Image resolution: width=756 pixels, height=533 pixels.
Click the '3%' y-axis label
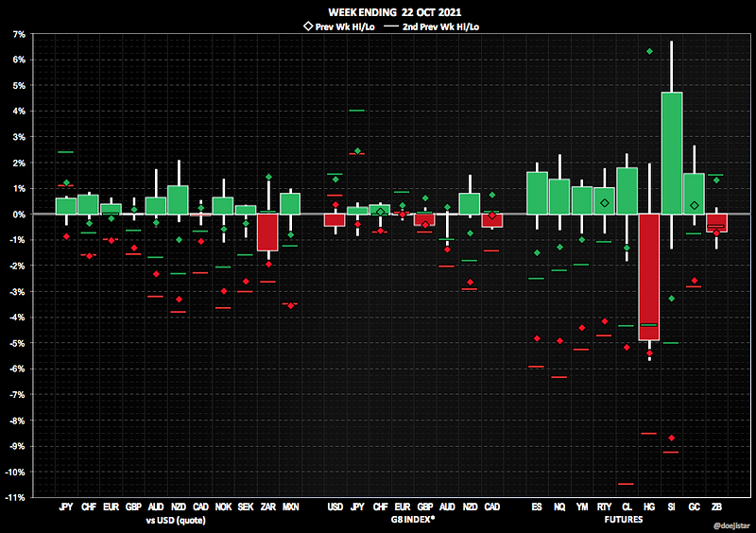click(x=19, y=137)
